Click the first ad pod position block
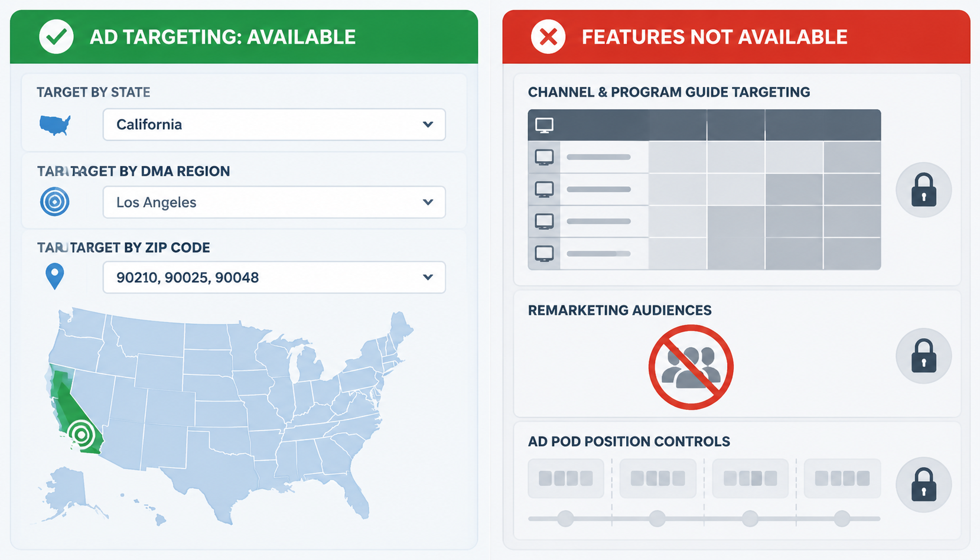The image size is (980, 560). point(566,478)
